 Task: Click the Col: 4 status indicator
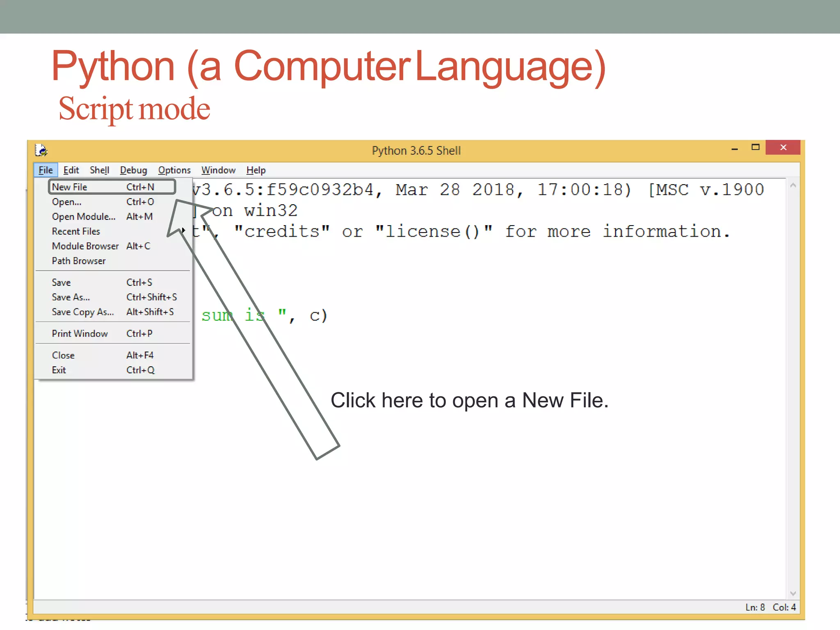(x=784, y=607)
